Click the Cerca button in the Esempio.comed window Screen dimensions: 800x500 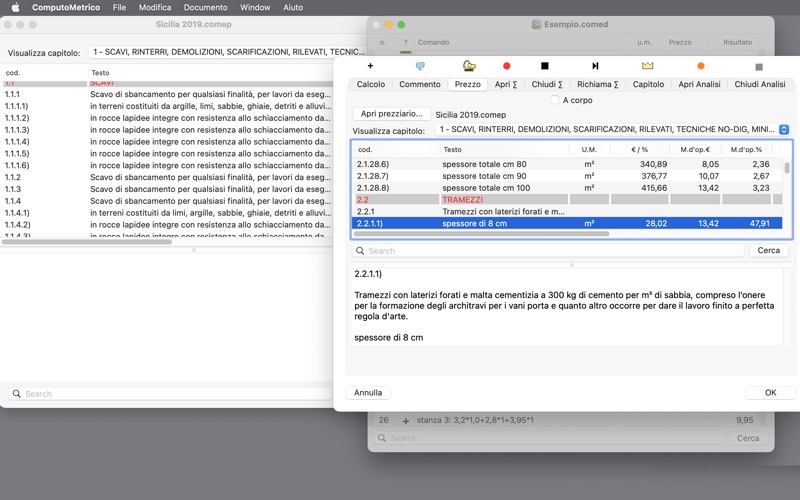pyautogui.click(x=748, y=438)
